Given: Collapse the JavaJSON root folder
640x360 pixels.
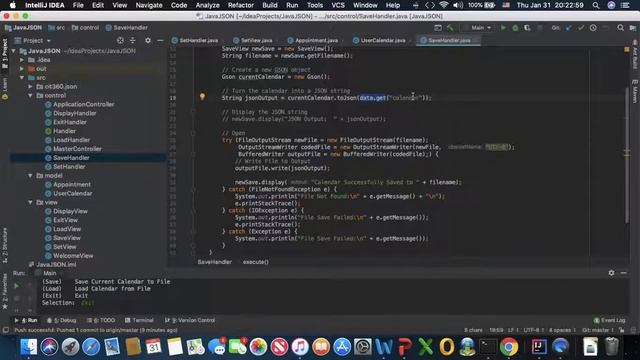Looking at the screenshot, I should [x=14, y=51].
